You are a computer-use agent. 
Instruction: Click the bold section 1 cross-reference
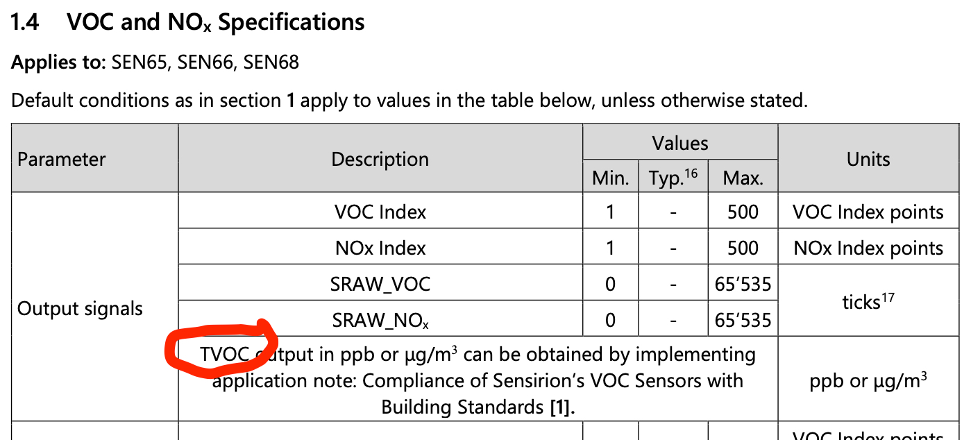[292, 101]
